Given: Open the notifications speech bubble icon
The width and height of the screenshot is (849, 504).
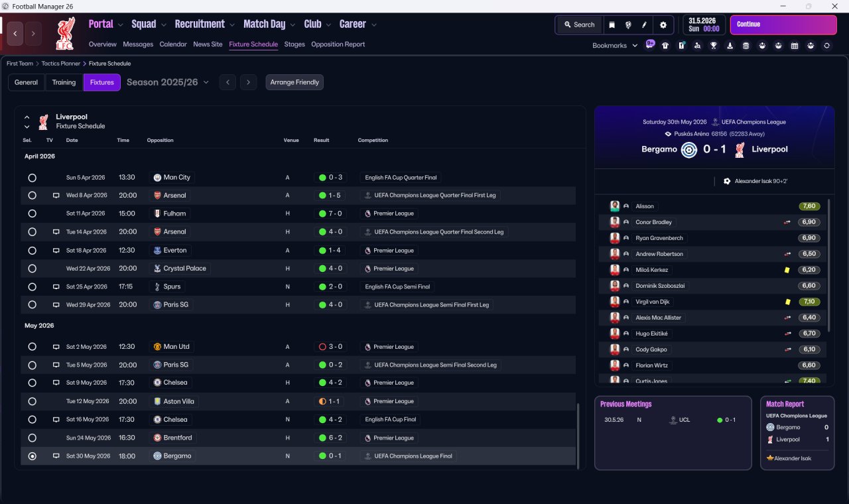Looking at the screenshot, I should click(x=650, y=45).
